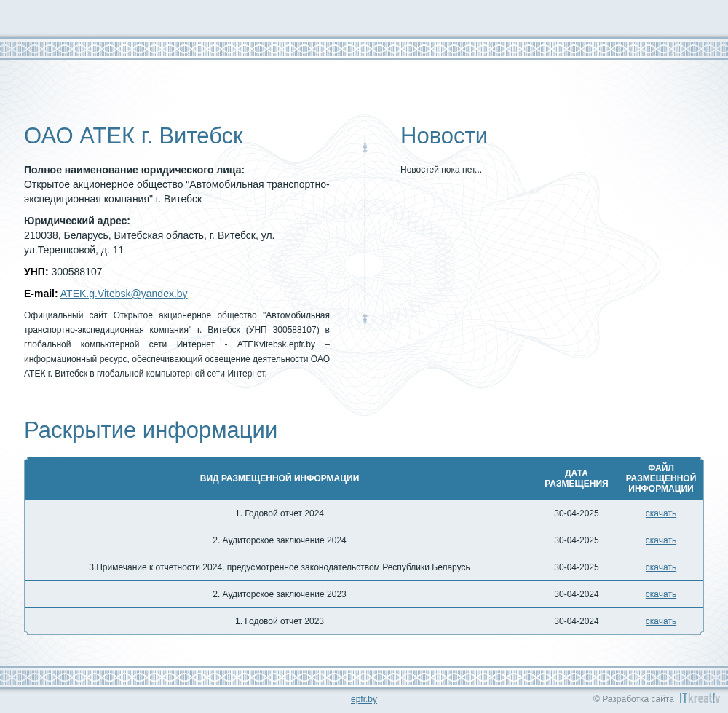Click the text Новостей пока нет...

coord(441,170)
